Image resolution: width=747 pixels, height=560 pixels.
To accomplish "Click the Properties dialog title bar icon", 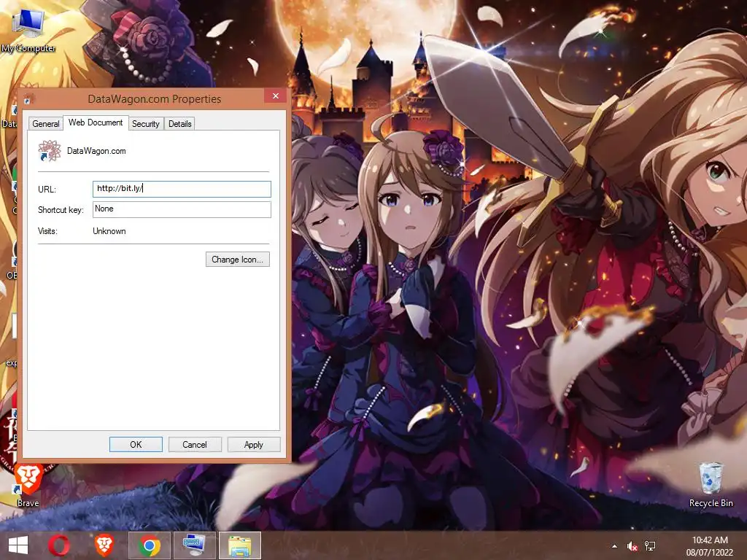I will click(28, 99).
